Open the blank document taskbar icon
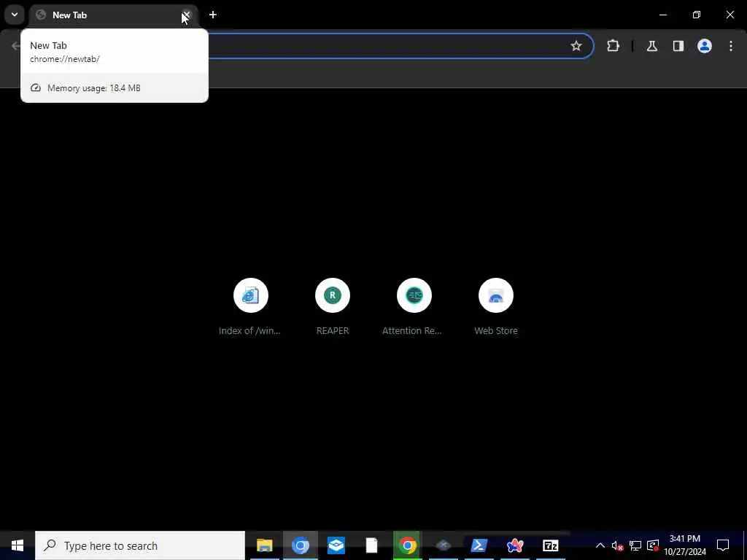 click(x=371, y=545)
